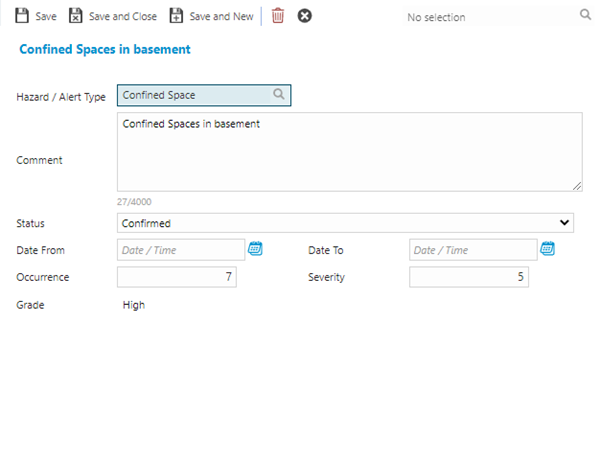
Task: Open hazard type lookup magnifier icon
Action: (280, 95)
